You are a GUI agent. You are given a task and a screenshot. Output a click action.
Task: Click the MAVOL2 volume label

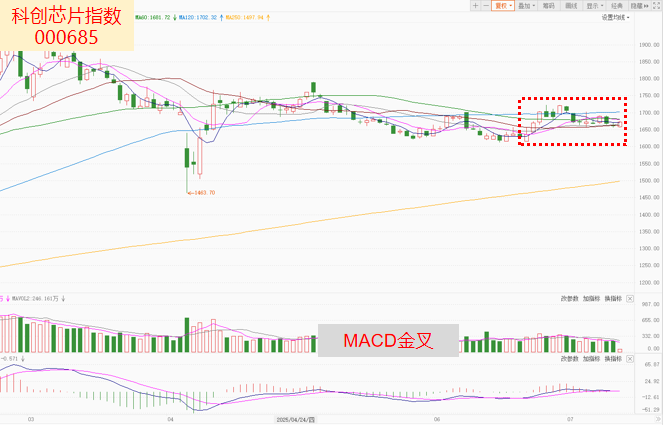click(x=35, y=299)
